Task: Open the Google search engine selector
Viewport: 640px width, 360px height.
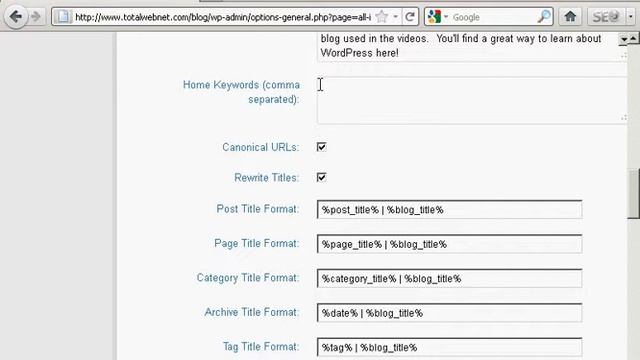Action: click(x=438, y=17)
